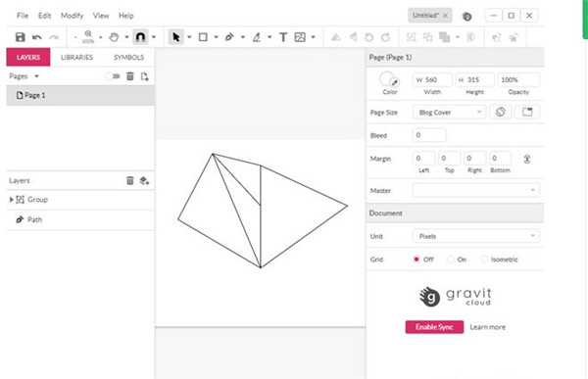Switch to the Symbols tab
Viewport: 588px width, 379px height.
128,57
